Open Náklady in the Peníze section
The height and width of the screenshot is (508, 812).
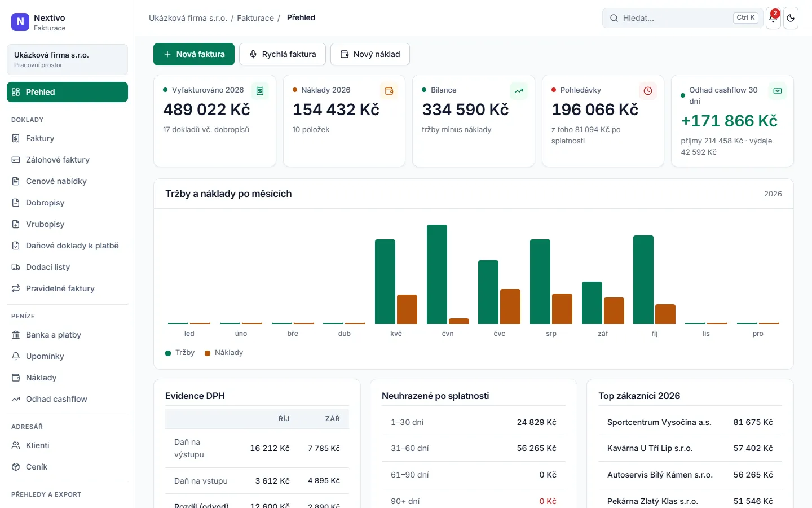point(67,378)
